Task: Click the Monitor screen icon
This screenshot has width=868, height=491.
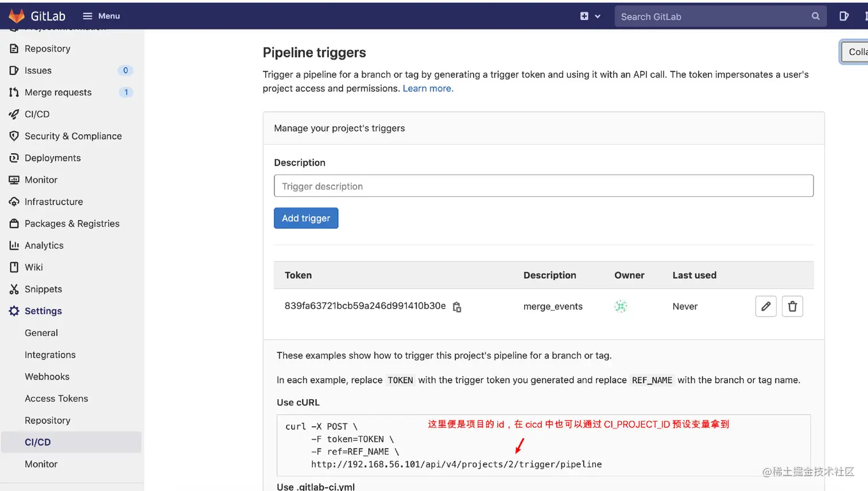Action: [x=14, y=180]
